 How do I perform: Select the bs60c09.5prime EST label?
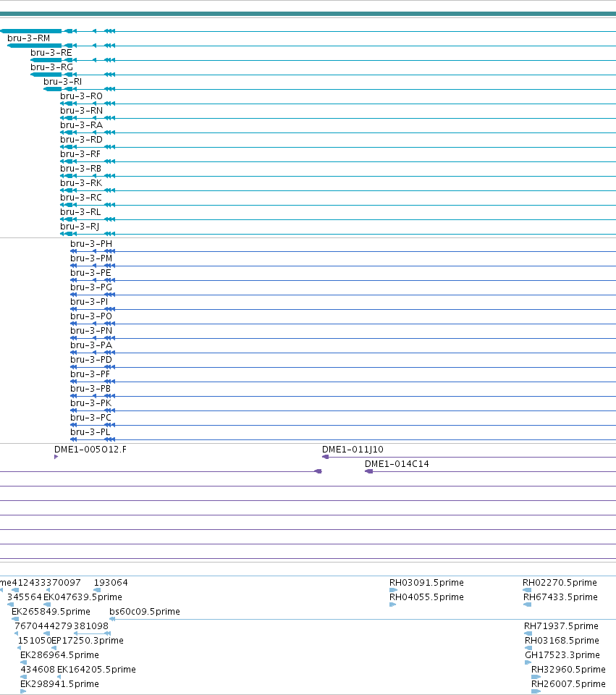[145, 612]
